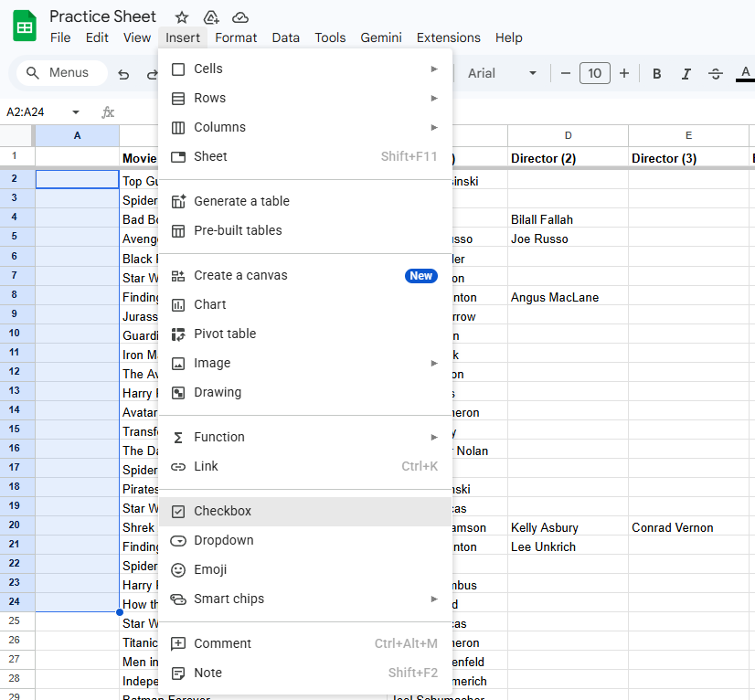Insert a Drawing

pos(304,392)
